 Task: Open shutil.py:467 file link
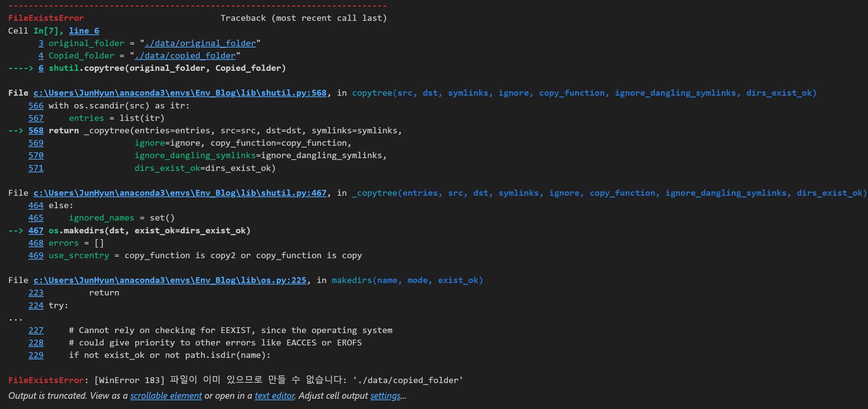180,193
